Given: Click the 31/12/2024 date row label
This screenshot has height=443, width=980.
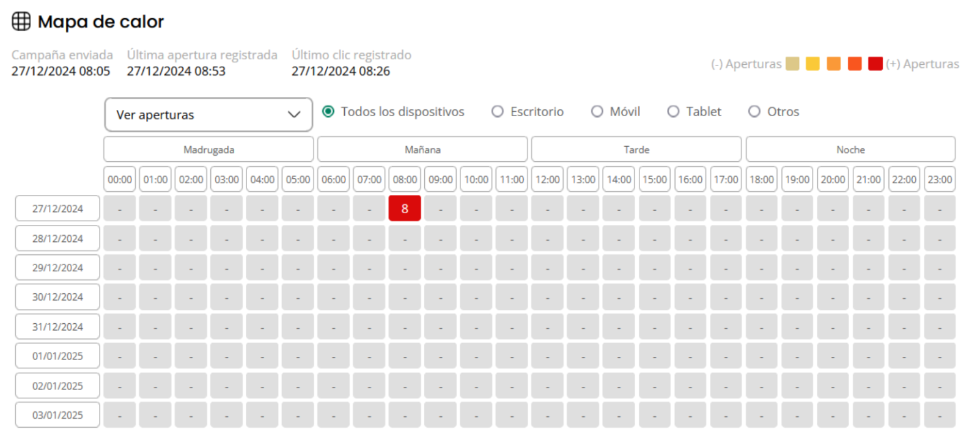Looking at the screenshot, I should (x=57, y=327).
